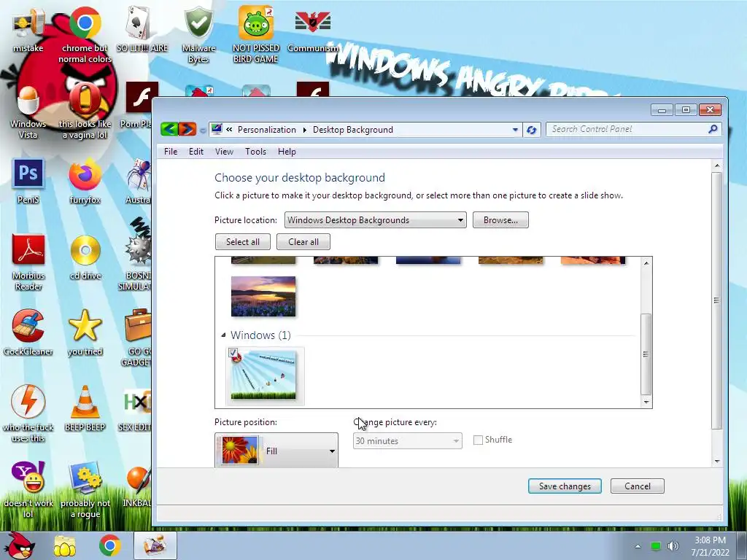Open Chrome from the taskbar

point(109,545)
